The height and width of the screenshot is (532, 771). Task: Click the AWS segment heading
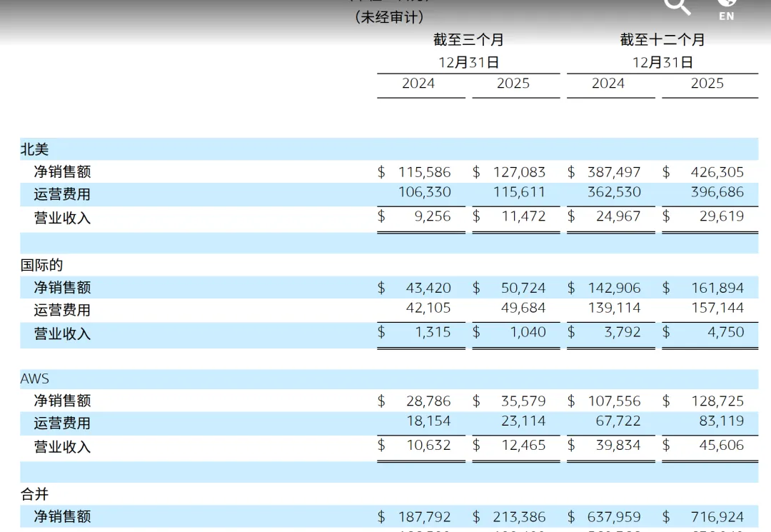point(34,378)
